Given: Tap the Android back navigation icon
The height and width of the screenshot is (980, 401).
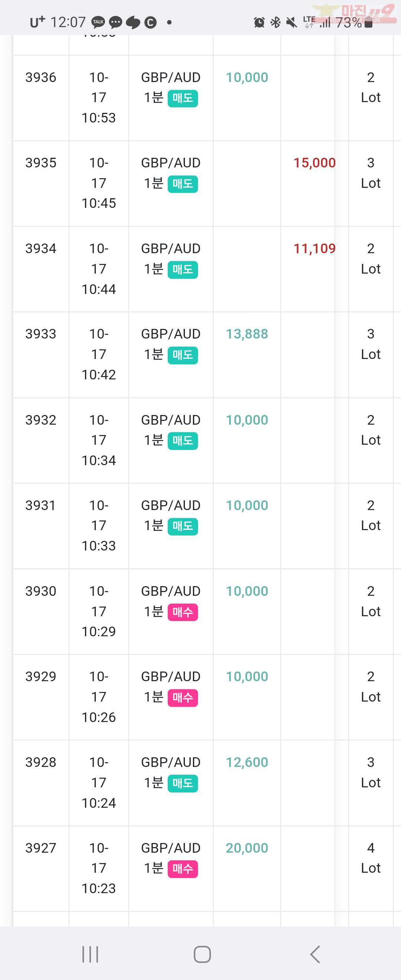Looking at the screenshot, I should click(x=315, y=954).
